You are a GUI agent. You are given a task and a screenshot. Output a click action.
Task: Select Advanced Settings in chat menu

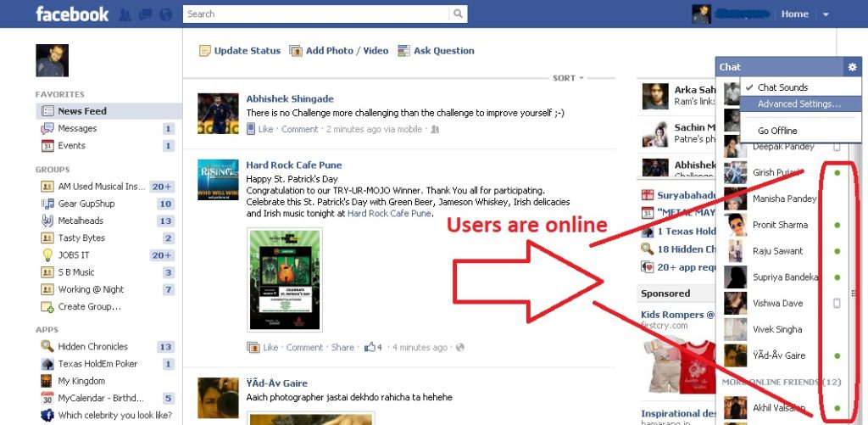pyautogui.click(x=800, y=103)
